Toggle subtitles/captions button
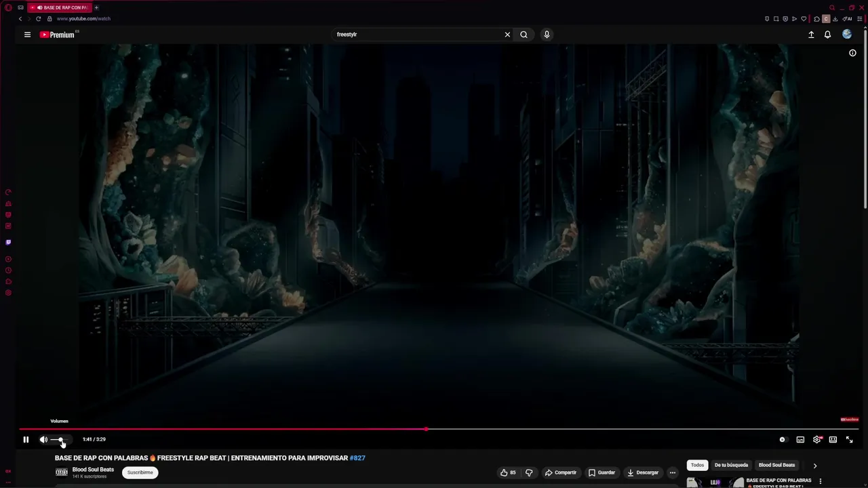Screen dimensions: 868x488 [800, 439]
